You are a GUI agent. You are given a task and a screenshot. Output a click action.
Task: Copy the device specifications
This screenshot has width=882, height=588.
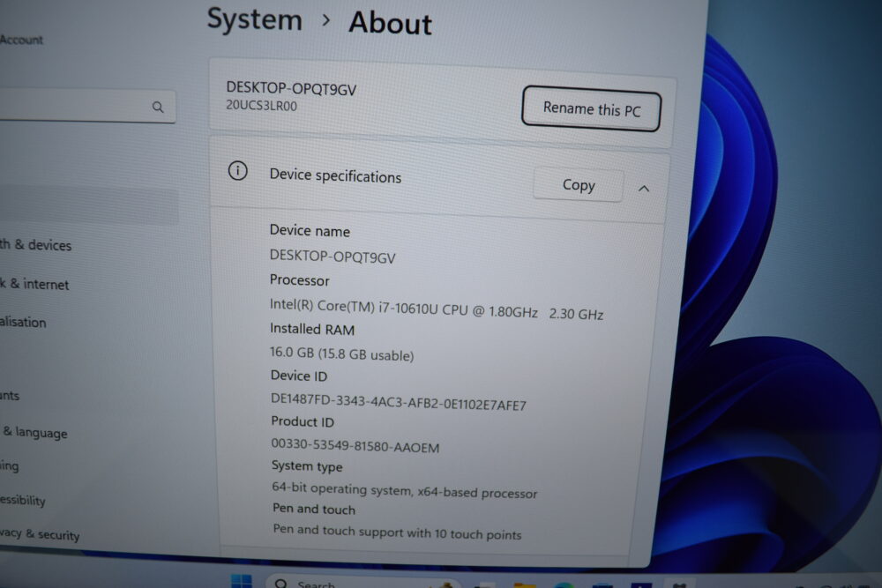(x=579, y=184)
